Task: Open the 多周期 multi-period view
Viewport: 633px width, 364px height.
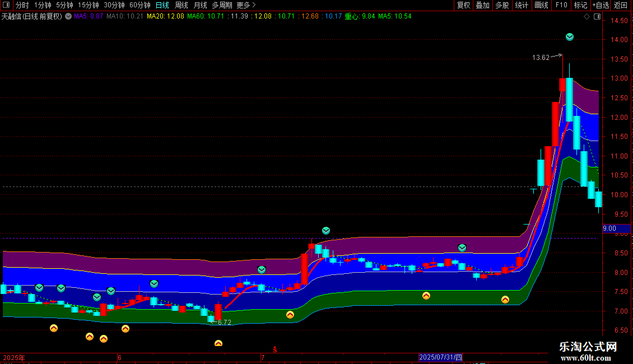Action: point(222,5)
